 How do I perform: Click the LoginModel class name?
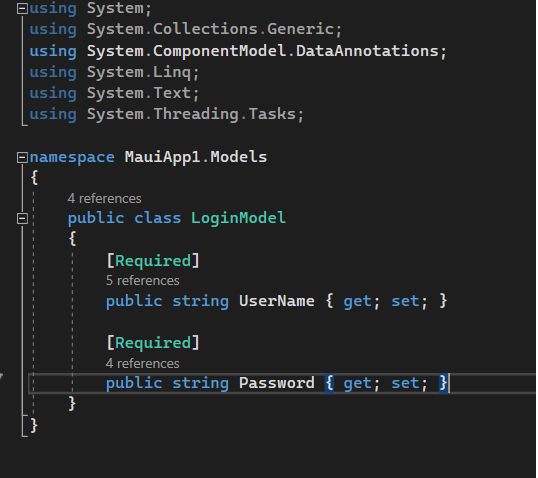point(238,218)
